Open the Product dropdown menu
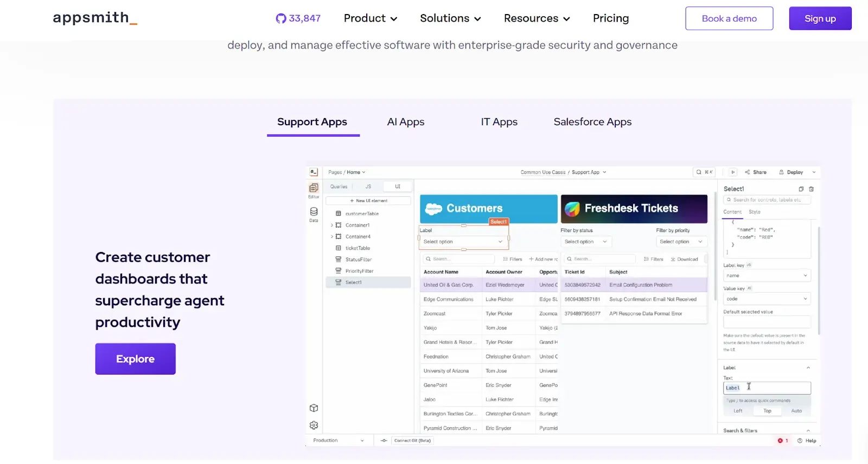Image resolution: width=868 pixels, height=464 pixels. [371, 18]
